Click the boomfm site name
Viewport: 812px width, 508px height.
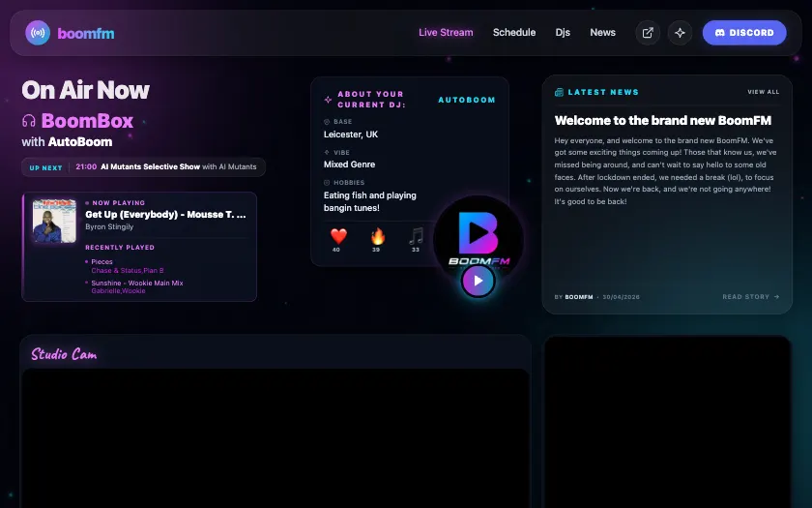coord(86,33)
